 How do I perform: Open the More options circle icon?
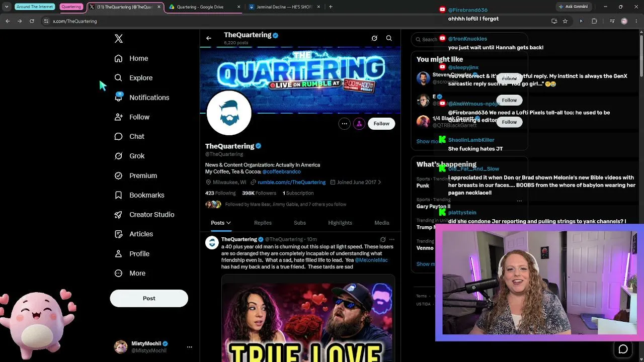(x=119, y=273)
